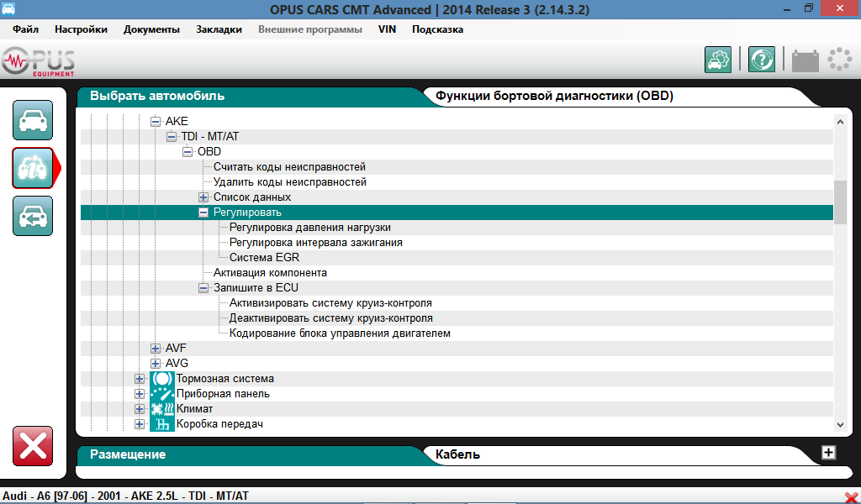This screenshot has height=504, width=861.
Task: Expand the Климат node
Action: coord(140,408)
